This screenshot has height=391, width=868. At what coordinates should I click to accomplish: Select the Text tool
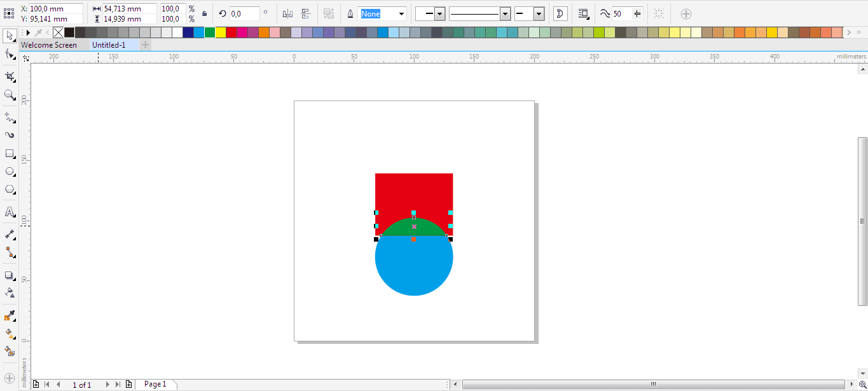[x=10, y=212]
